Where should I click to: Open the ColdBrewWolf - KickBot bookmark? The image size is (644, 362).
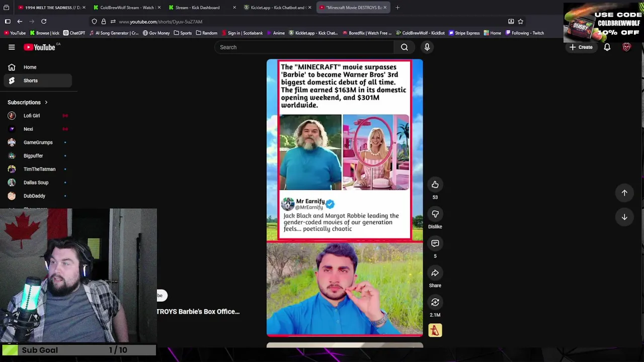click(x=420, y=33)
